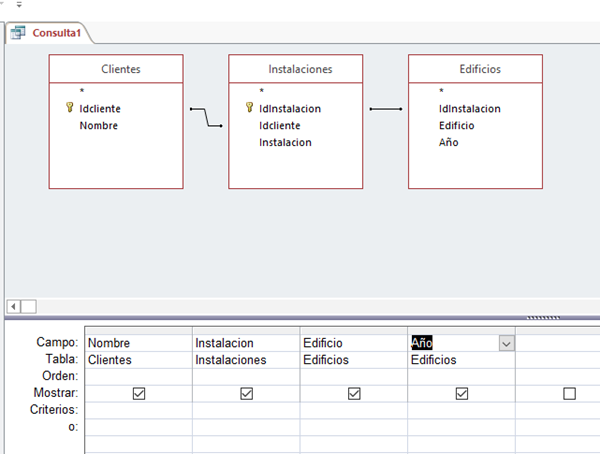600x454 pixels.
Task: Uncheck Mostrar for the Instalacion column
Action: 246,394
